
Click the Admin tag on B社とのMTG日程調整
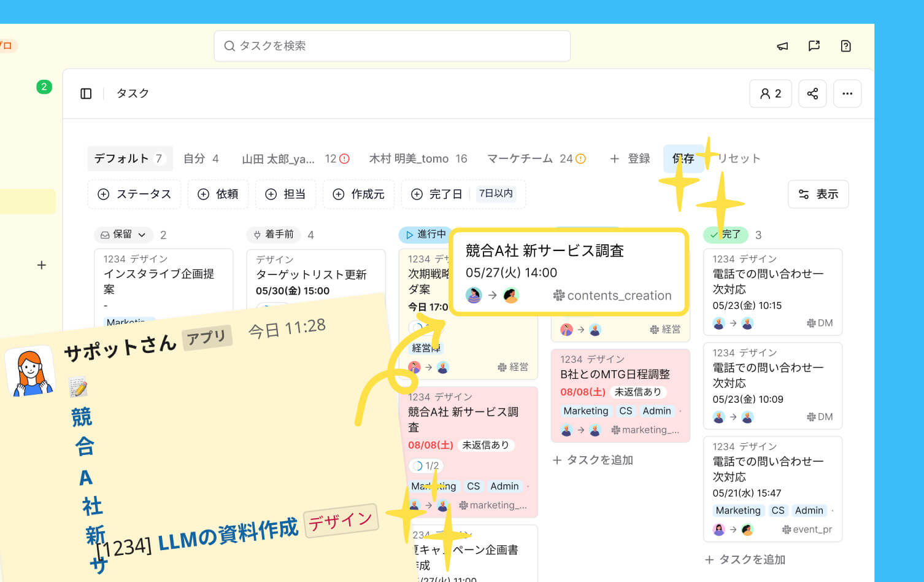click(656, 411)
